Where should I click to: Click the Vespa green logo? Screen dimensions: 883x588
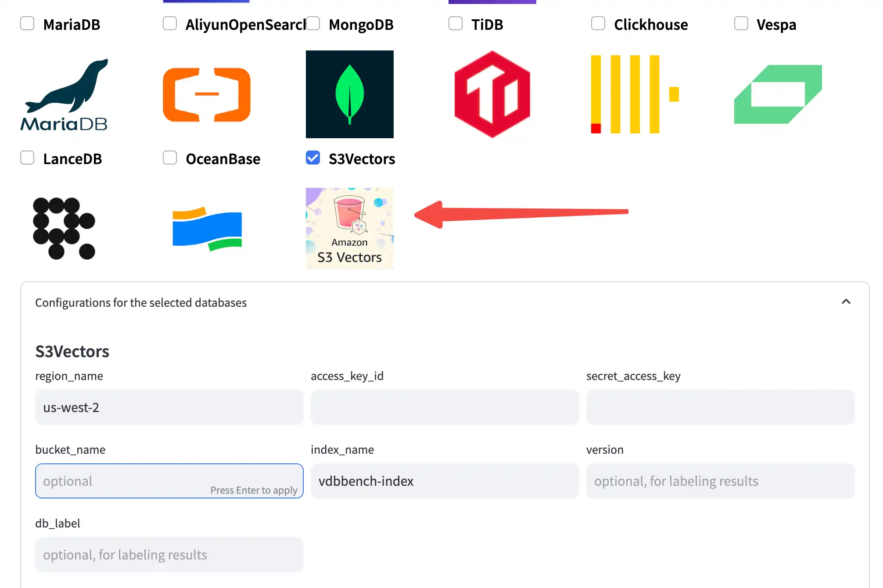pyautogui.click(x=778, y=94)
